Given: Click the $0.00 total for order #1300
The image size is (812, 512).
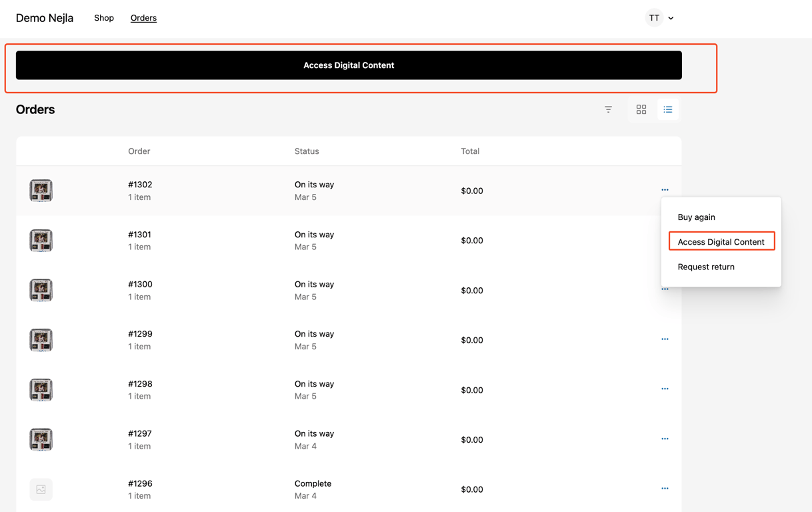Looking at the screenshot, I should click(472, 291).
